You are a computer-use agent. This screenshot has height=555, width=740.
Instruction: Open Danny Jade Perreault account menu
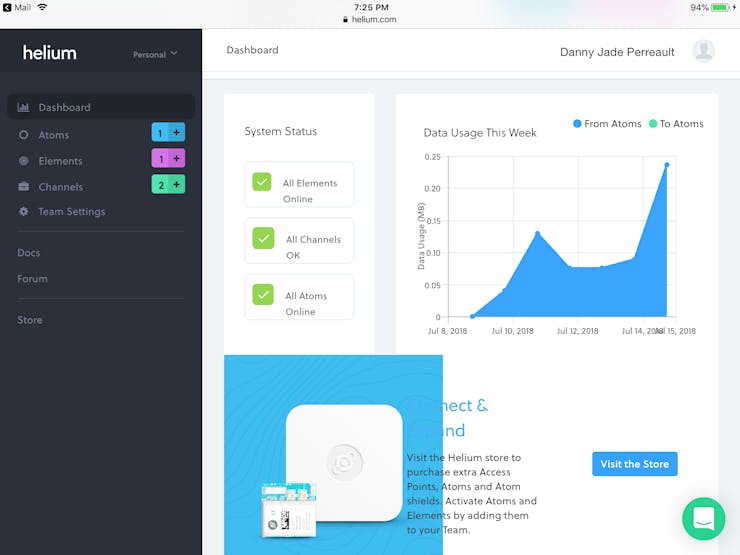pos(617,52)
